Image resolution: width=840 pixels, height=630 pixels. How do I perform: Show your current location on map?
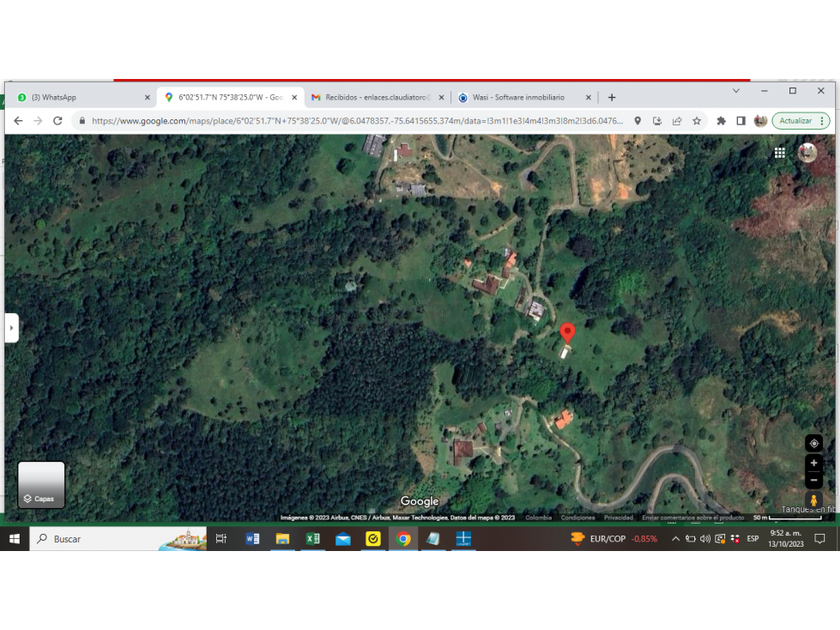(x=814, y=444)
